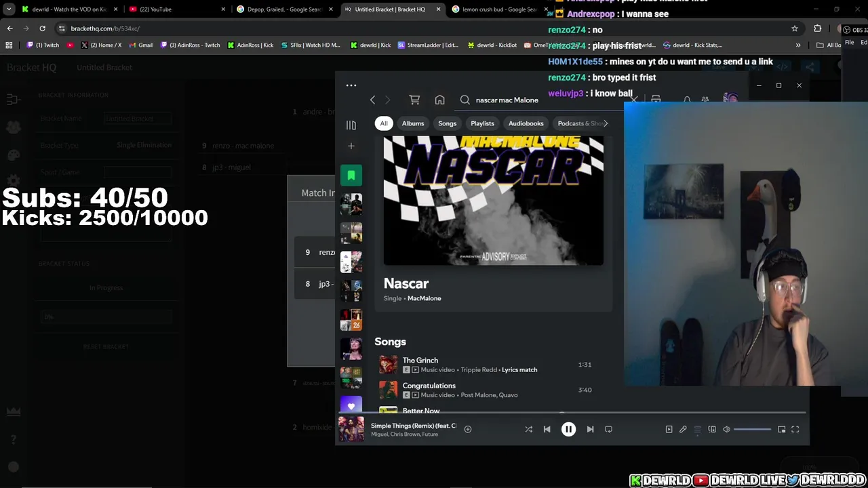868x488 pixels.
Task: Switch to the '(22) YouTube' tab
Action: (x=176, y=9)
